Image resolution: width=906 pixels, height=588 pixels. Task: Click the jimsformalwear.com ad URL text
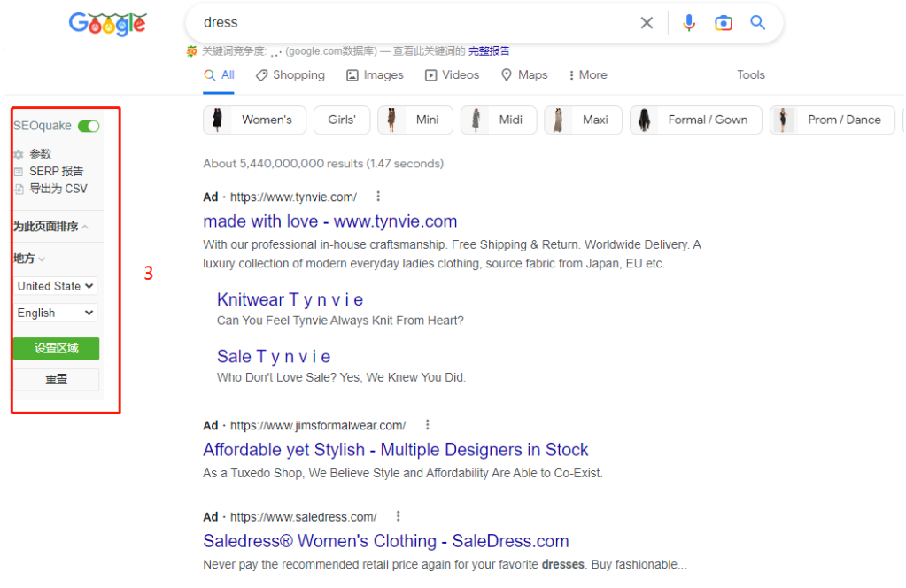(x=318, y=426)
